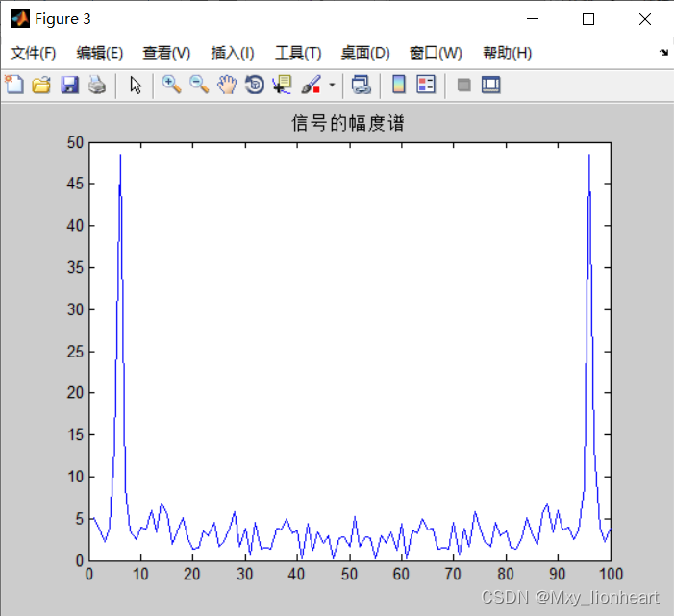Click the x-axis tick label 70

point(453,574)
